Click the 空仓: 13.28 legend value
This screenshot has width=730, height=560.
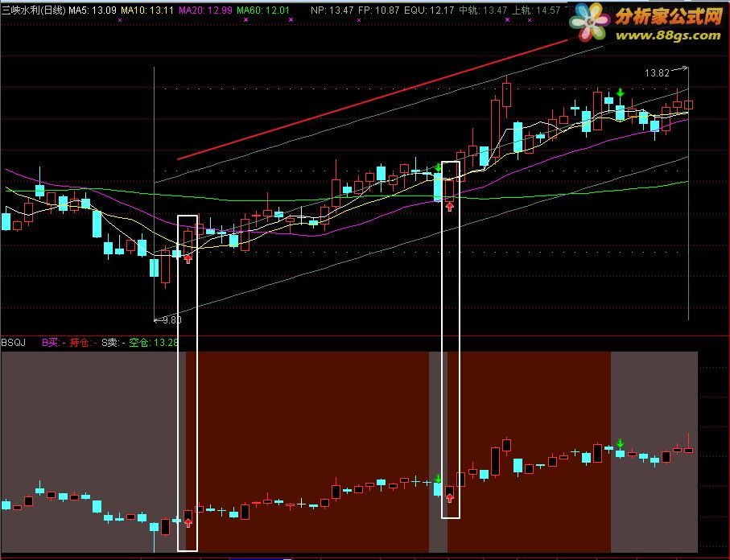[x=153, y=343]
